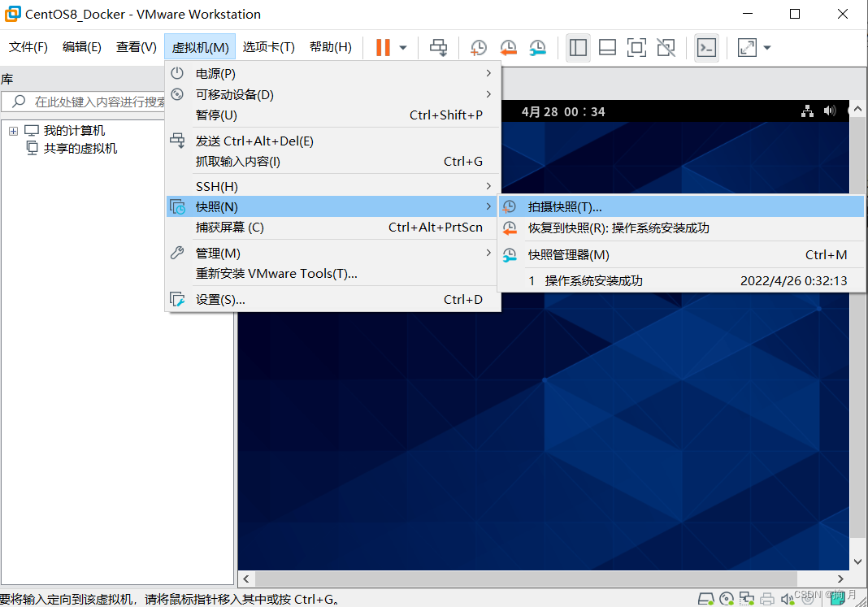Image resolution: width=868 pixels, height=607 pixels.
Task: Enter full screen mode icon
Action: coord(636,48)
